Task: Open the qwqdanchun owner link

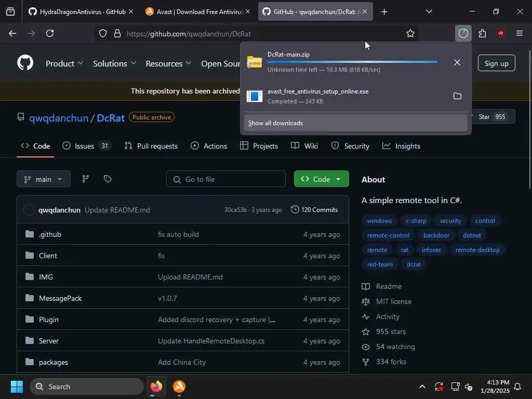Action: (59, 118)
